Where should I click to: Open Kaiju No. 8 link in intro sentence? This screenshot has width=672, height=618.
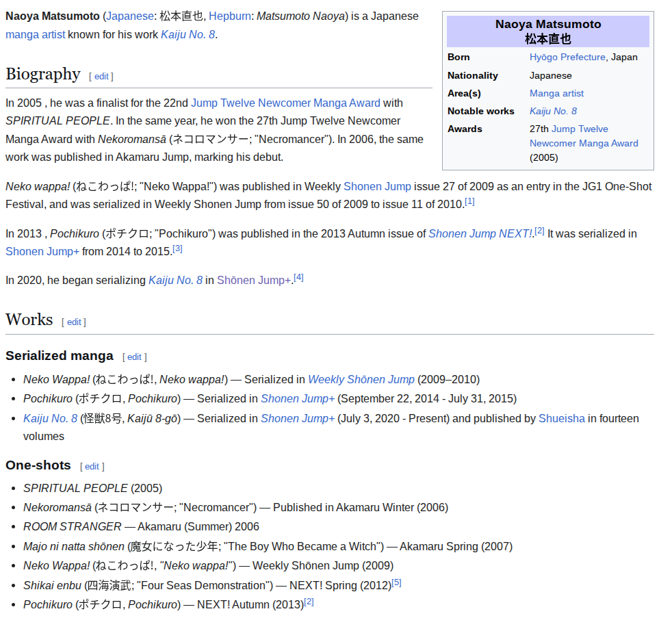pyautogui.click(x=188, y=35)
